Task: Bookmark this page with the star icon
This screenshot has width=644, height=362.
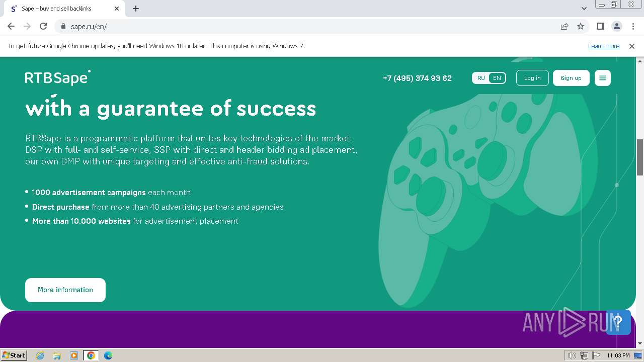Action: click(581, 26)
